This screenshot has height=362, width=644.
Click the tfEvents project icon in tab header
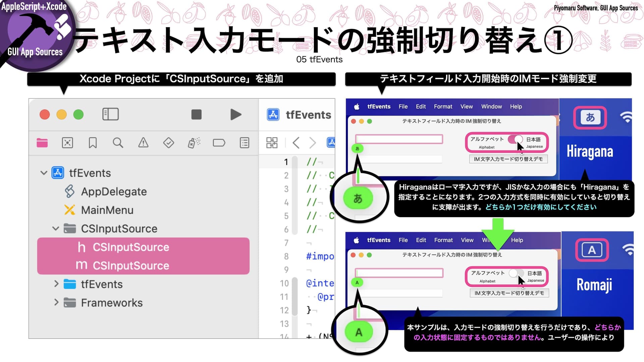point(273,115)
